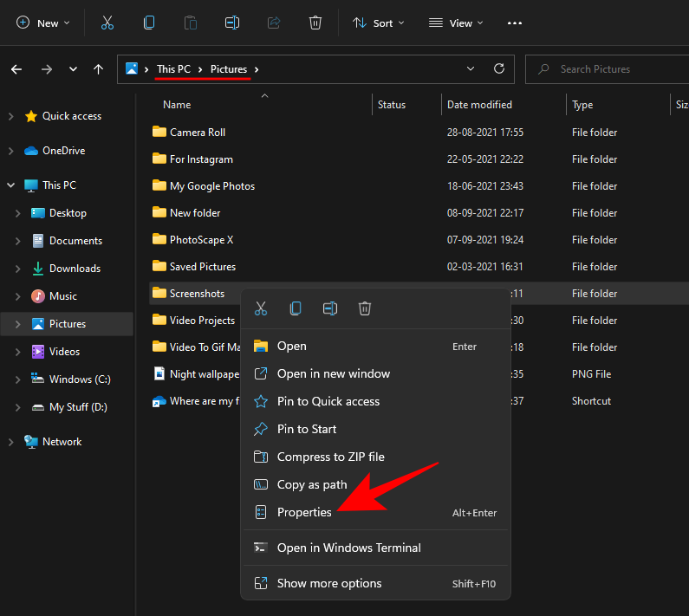Image resolution: width=689 pixels, height=616 pixels.
Task: Select Properties in the context menu
Action: pos(304,512)
